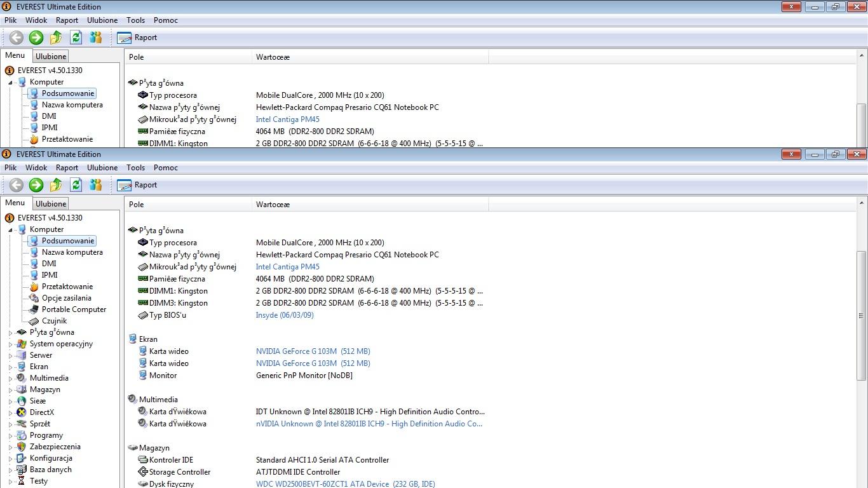
Task: Select the Monitor row under Ekran
Action: [x=307, y=376]
